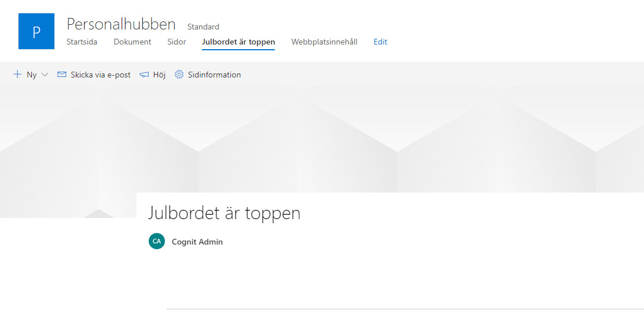
Task: Select the Sidor navigation item
Action: [x=176, y=42]
